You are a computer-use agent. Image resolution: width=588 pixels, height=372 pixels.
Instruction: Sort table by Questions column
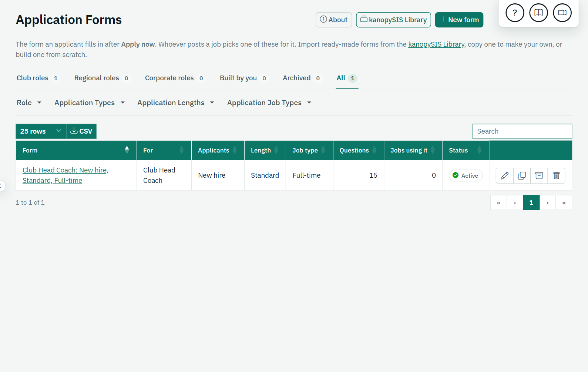click(359, 150)
